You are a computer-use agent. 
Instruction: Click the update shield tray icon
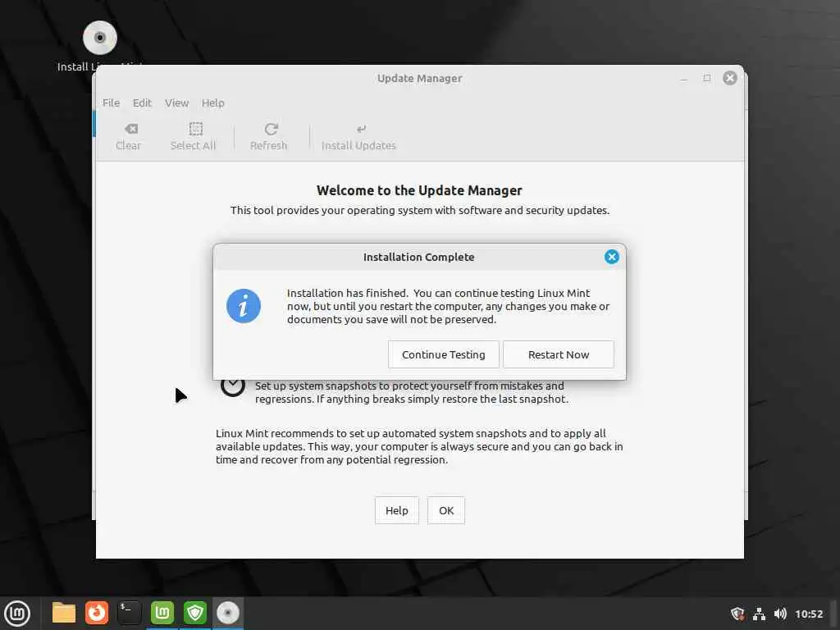(x=737, y=614)
